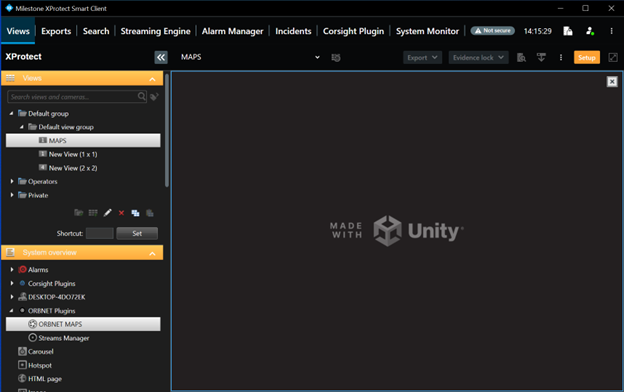Viewport: 624px width, 392px height.
Task: Go to the Streaming Engine tab
Action: click(155, 31)
